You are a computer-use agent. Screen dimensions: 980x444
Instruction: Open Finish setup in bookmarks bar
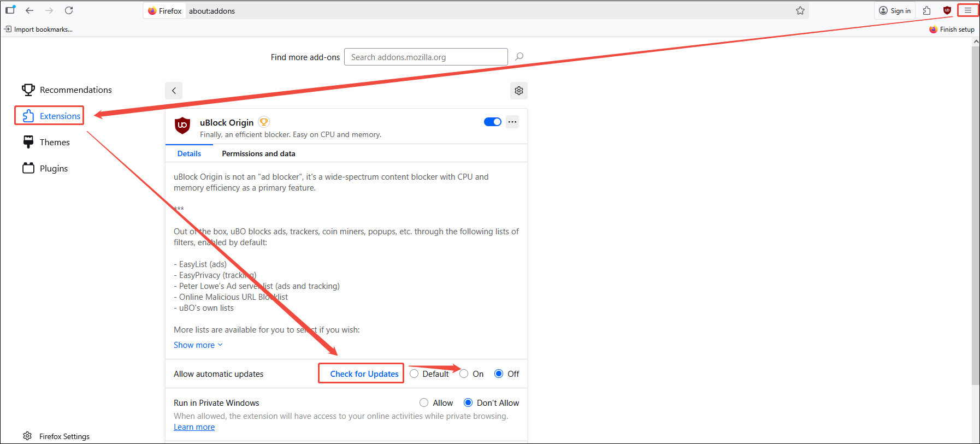952,29
